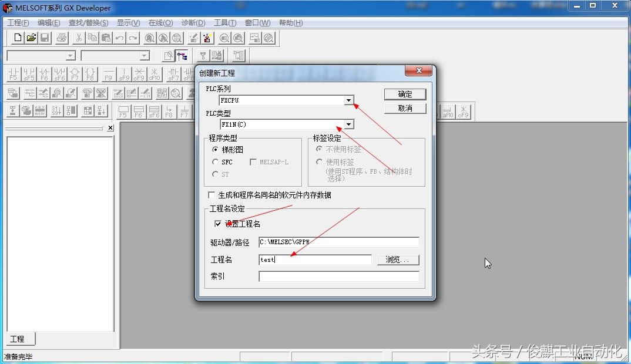Click the Read from PLC icon
Screen dimensions: 631x364
207,38
